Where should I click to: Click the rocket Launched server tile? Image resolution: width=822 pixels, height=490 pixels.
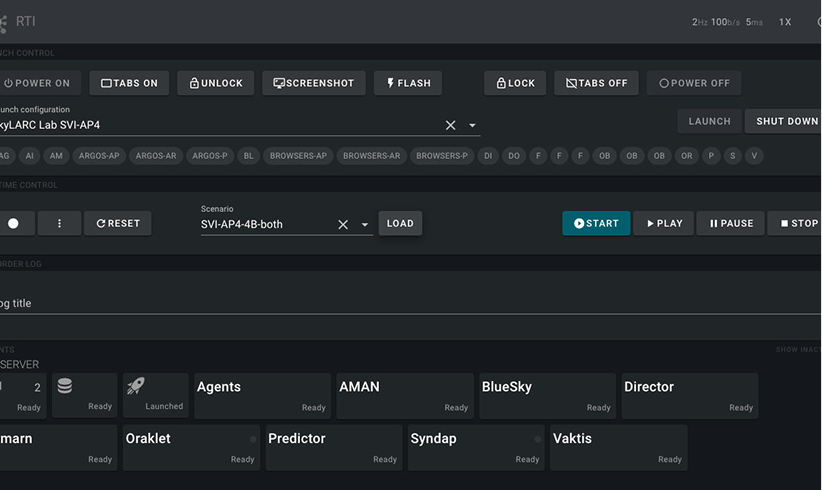click(x=156, y=395)
